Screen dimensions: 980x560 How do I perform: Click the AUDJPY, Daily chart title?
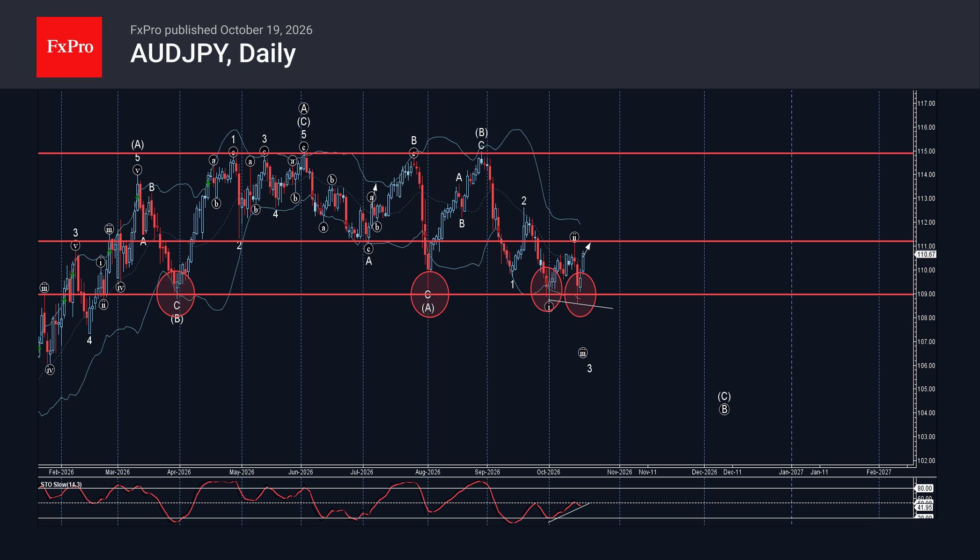pyautogui.click(x=213, y=53)
